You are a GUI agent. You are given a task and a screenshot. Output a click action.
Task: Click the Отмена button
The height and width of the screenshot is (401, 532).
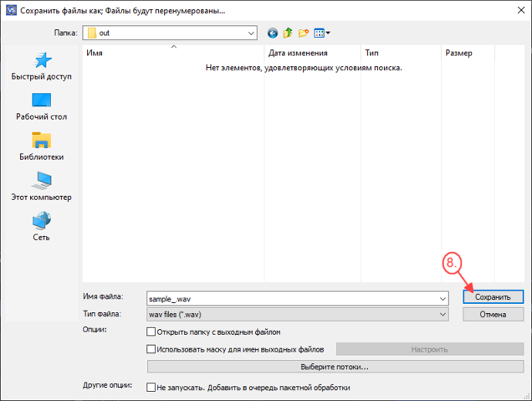tap(493, 315)
